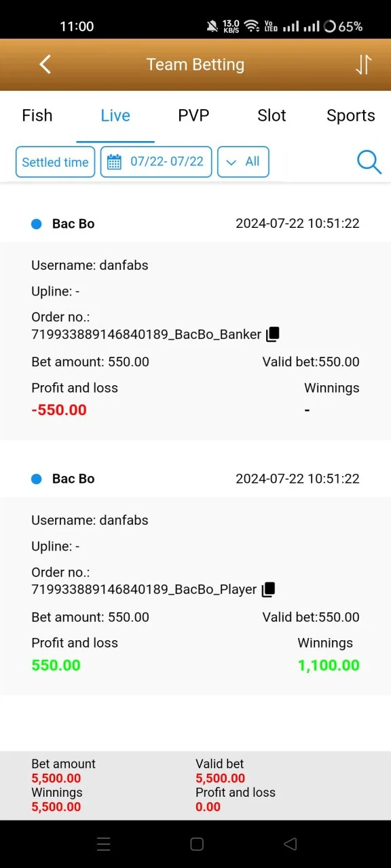Switch to the Sports tab

351,115
